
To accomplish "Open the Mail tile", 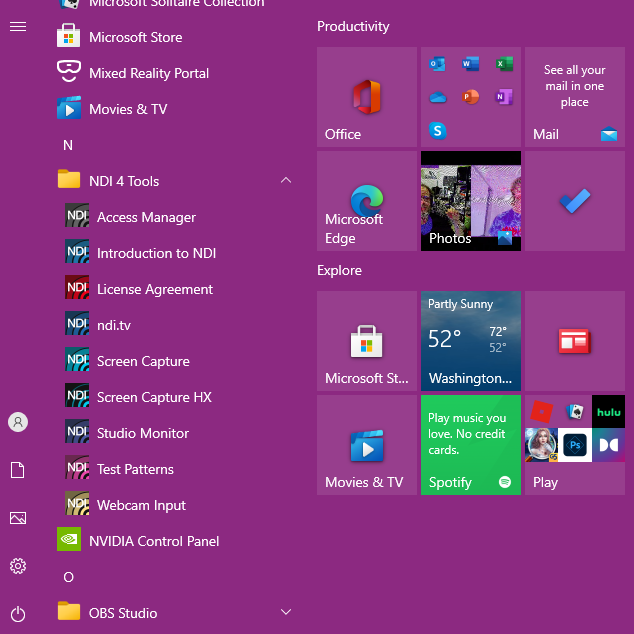I will click(575, 97).
